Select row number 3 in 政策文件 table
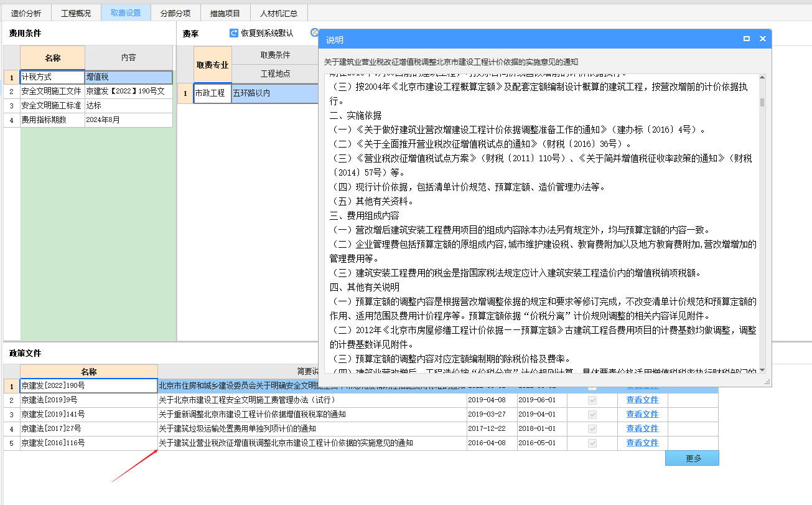The image size is (812, 505). coord(11,414)
